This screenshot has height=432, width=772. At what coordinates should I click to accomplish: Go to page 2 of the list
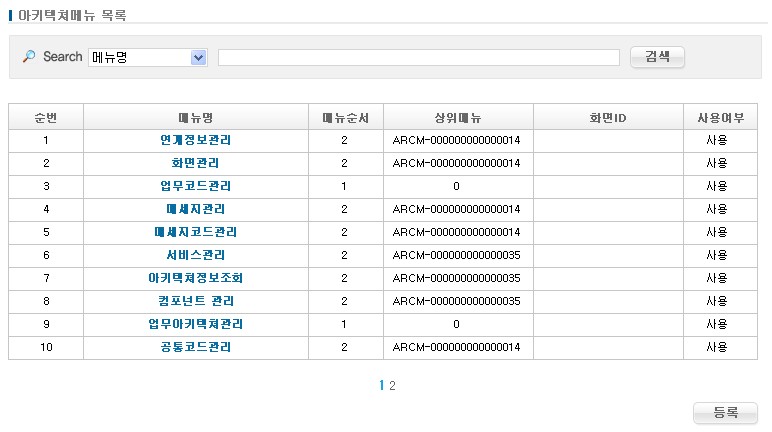click(393, 386)
